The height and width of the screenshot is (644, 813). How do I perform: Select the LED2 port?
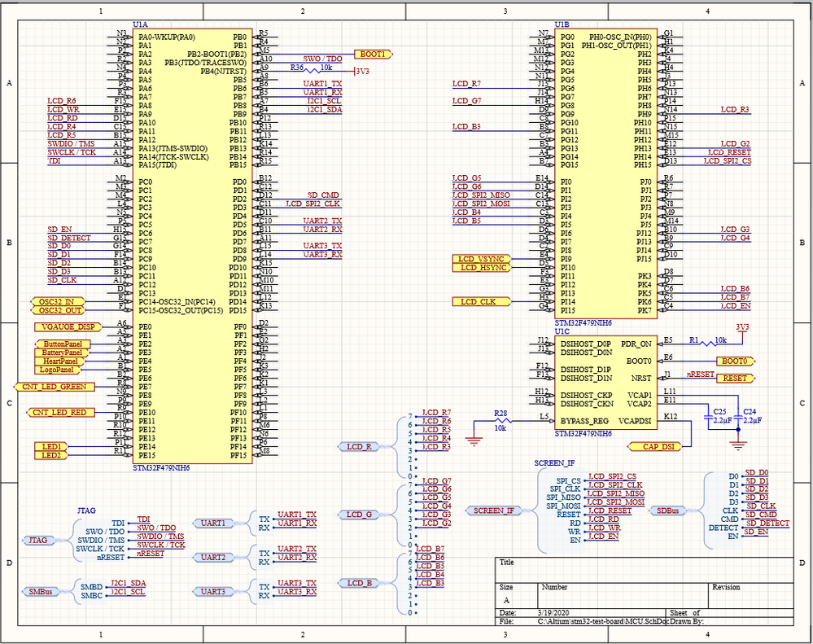coord(51,455)
